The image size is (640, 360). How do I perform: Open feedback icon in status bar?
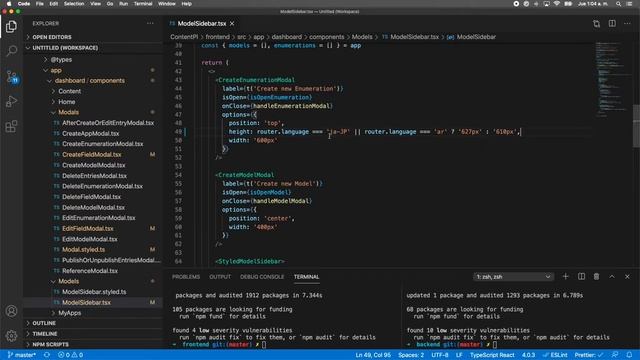coord(615,355)
